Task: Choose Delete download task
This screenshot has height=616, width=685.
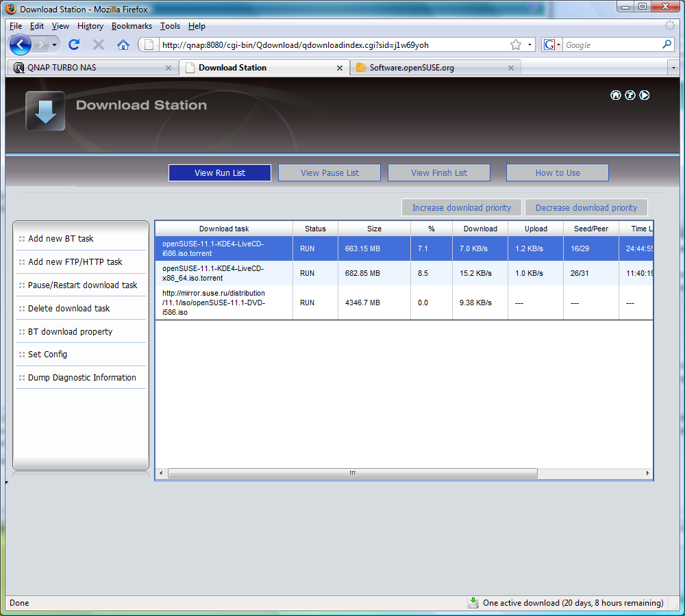Action: pos(69,308)
